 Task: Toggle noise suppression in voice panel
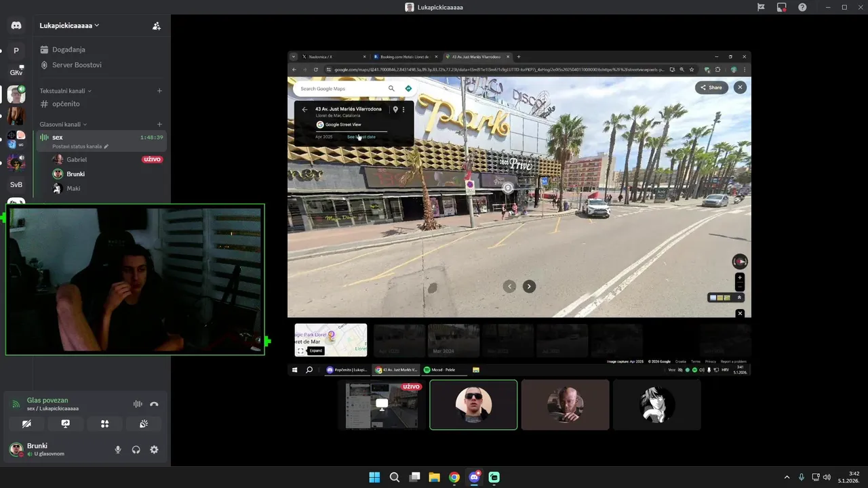tap(138, 404)
